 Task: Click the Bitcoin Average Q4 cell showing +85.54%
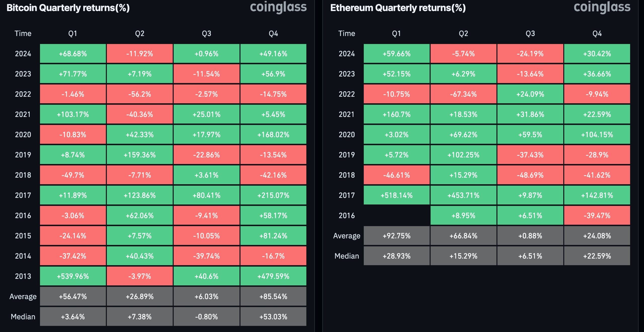tap(273, 297)
